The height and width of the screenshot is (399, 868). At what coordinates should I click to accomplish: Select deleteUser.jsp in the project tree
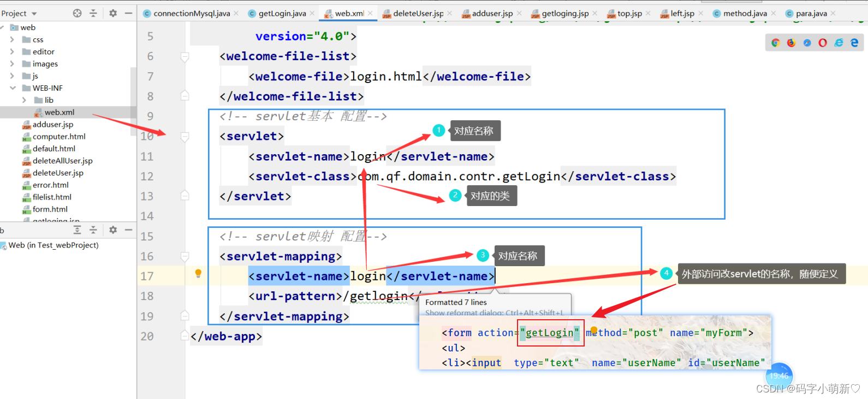[58, 173]
